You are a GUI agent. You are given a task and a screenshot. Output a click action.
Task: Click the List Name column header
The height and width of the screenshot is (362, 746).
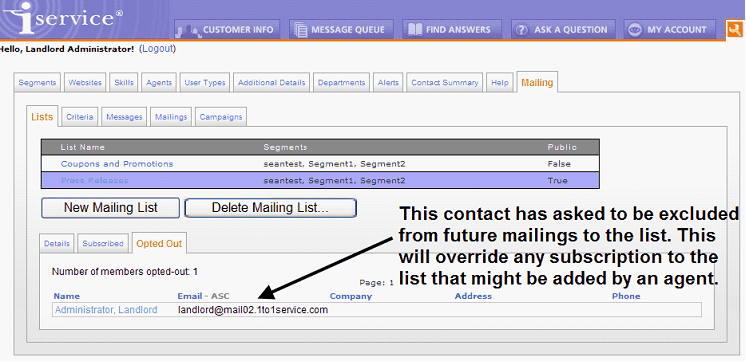click(82, 147)
